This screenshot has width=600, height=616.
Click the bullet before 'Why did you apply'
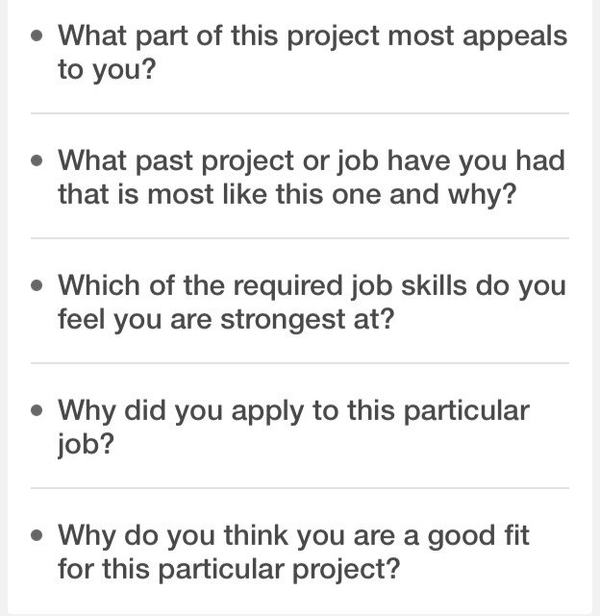tap(38, 410)
